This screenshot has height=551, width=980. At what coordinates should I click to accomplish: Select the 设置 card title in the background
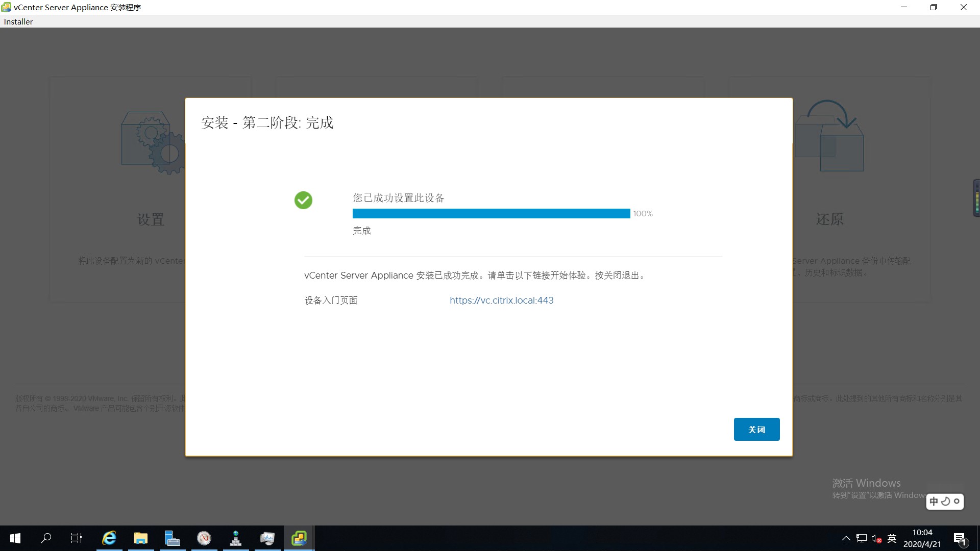click(x=151, y=219)
